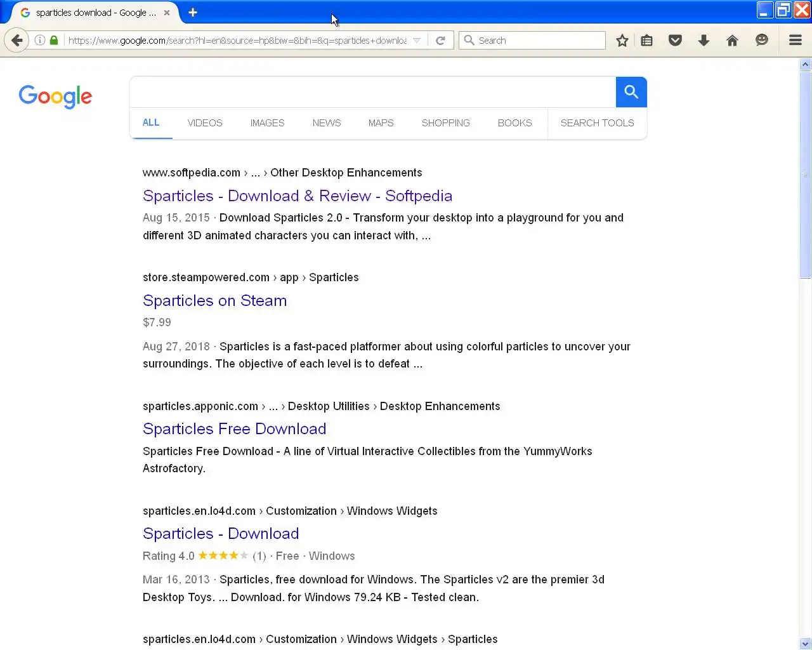
Task: Click the scrollbar down arrow
Action: click(x=805, y=644)
